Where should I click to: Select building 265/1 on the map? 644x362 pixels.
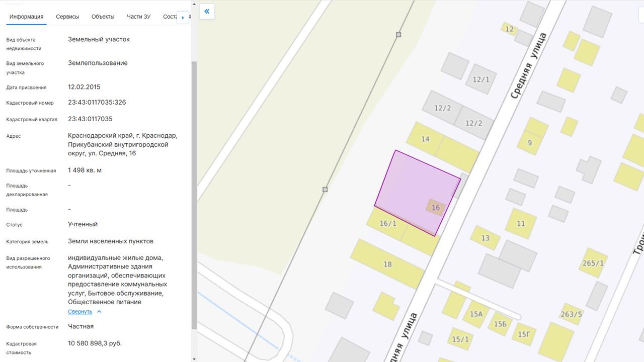[593, 263]
